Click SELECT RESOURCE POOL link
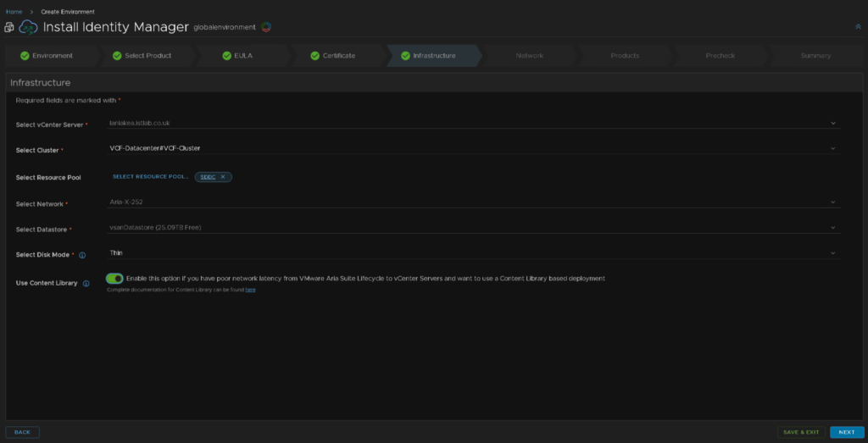The width and height of the screenshot is (868, 443). 151,177
